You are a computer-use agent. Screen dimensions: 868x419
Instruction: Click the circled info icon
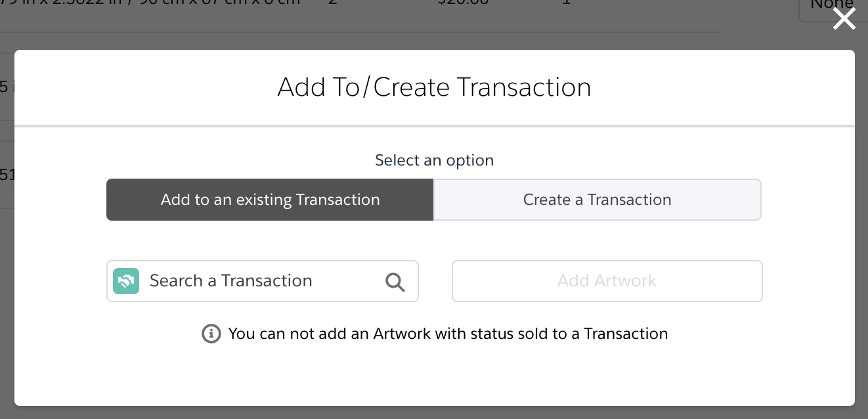pyautogui.click(x=210, y=334)
